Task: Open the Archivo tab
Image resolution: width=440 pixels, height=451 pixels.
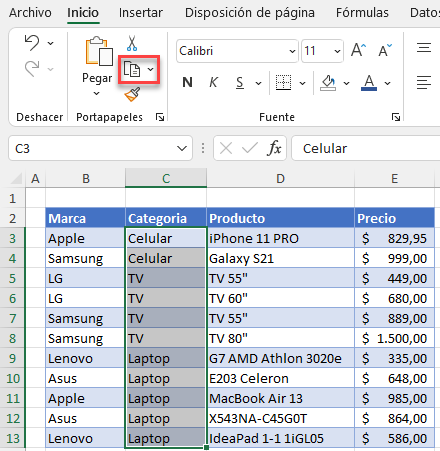Action: coord(30,13)
